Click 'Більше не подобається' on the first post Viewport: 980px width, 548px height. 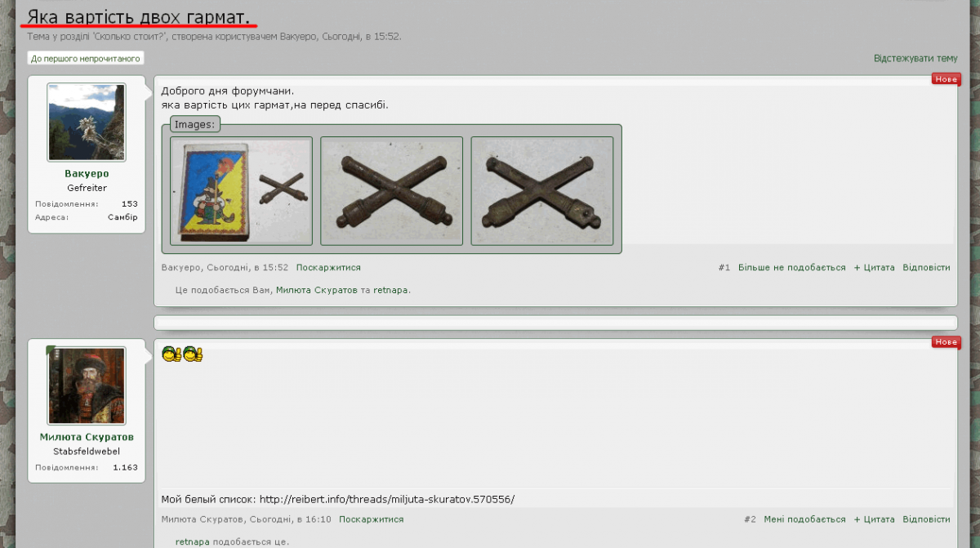(792, 268)
